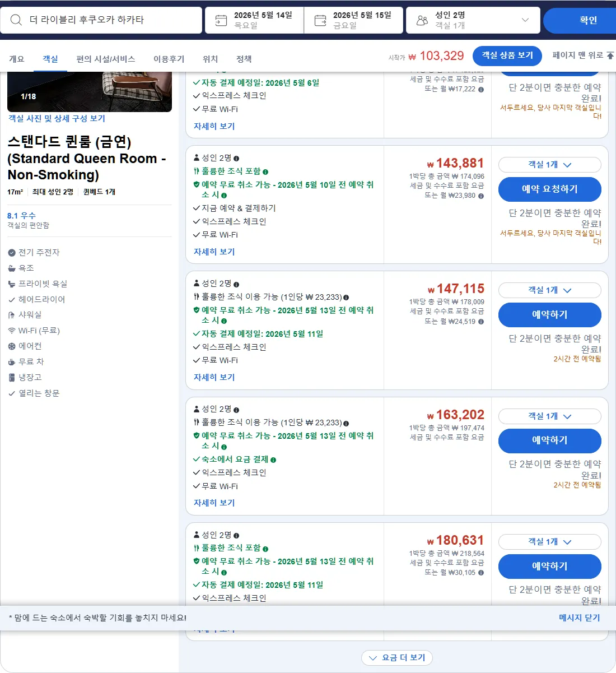Click info icon next to ₩23,980 monthly price

(x=481, y=196)
